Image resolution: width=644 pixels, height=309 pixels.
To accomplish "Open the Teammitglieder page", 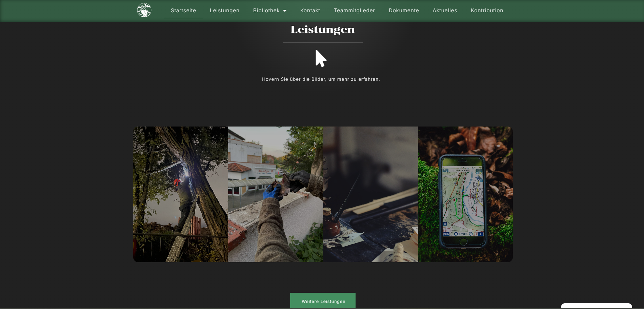I will 354,11.
